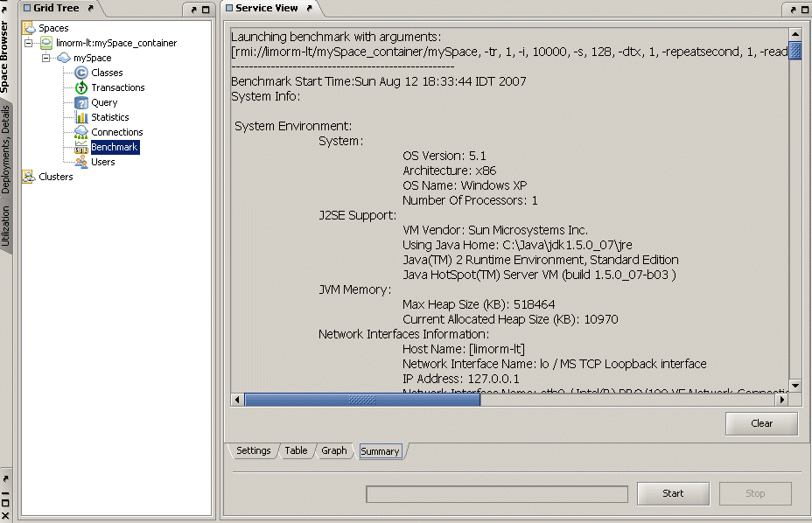Maximize the Service View panel
Image resolution: width=812 pixels, height=523 pixels.
[805, 10]
